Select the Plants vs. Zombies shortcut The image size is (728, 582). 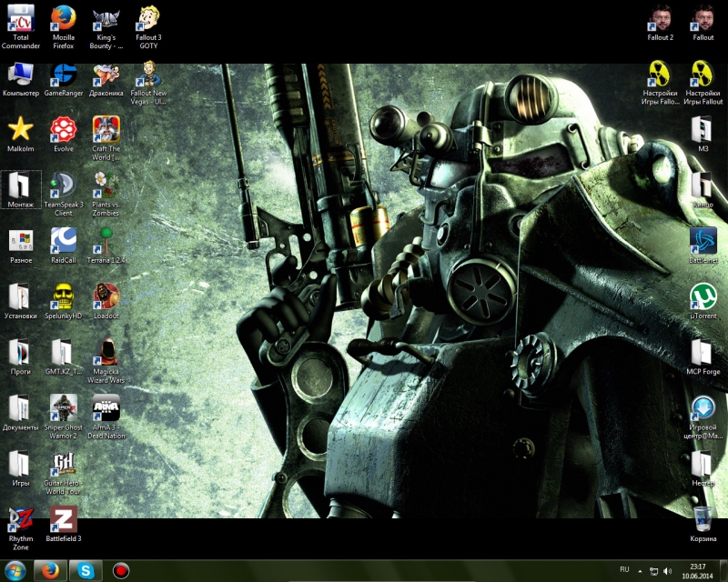106,194
